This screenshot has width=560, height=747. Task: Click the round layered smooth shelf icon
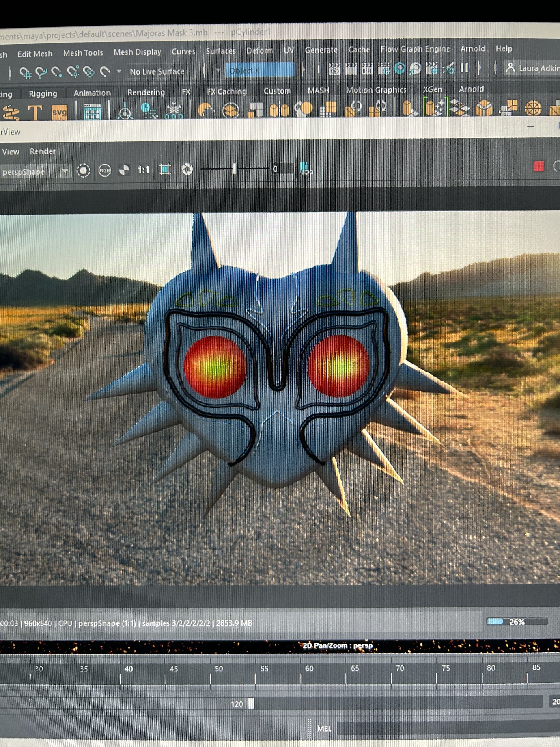[231, 110]
